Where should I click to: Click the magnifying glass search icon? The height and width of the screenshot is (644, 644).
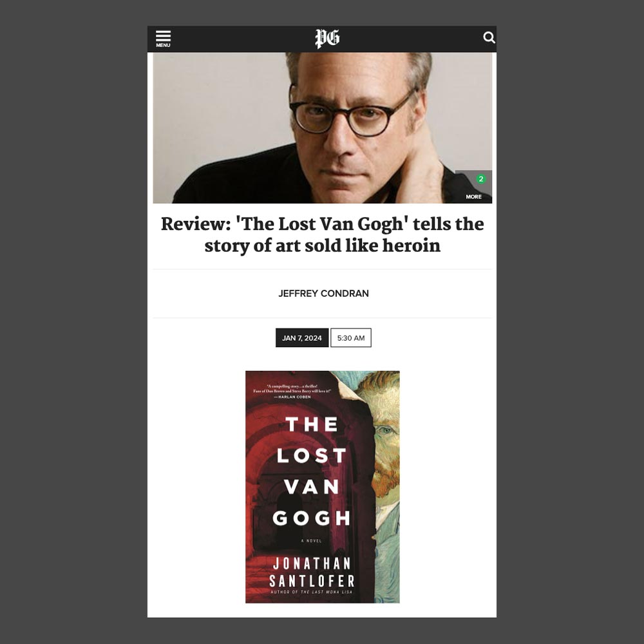(x=489, y=37)
